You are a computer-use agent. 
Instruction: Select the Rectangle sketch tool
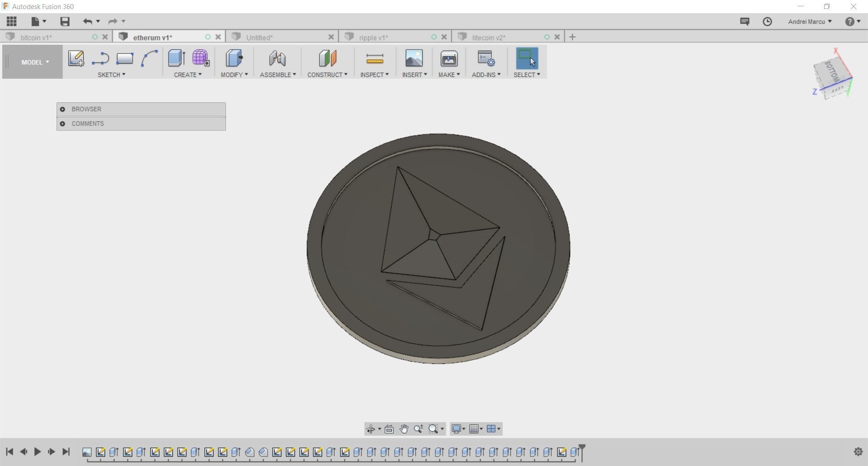(124, 58)
